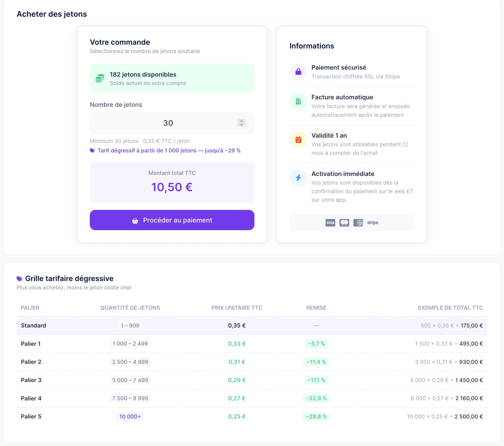The height and width of the screenshot is (446, 504).
Task: Click the calendar icon for Validité 1 an
Action: pos(298,139)
